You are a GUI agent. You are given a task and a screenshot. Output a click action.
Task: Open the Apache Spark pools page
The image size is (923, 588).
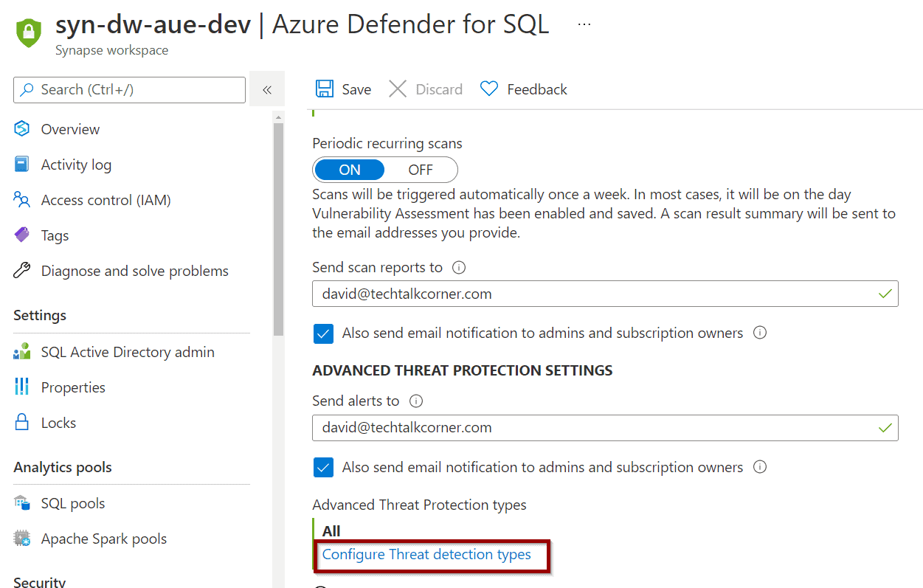[104, 539]
